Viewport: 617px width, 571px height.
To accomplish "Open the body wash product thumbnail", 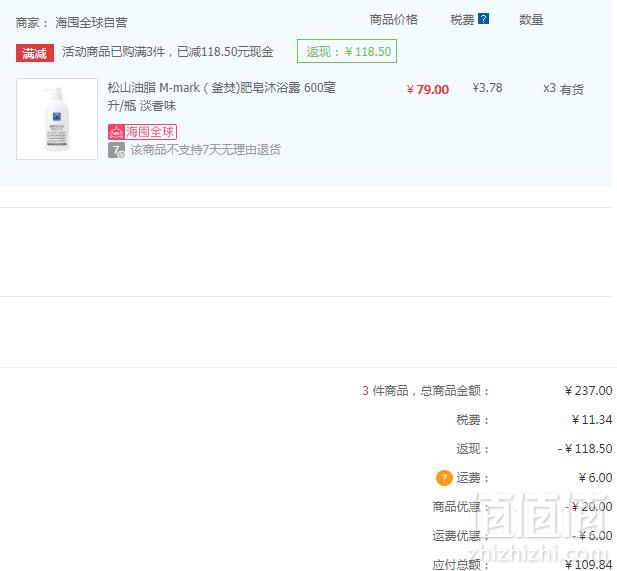I will point(57,119).
